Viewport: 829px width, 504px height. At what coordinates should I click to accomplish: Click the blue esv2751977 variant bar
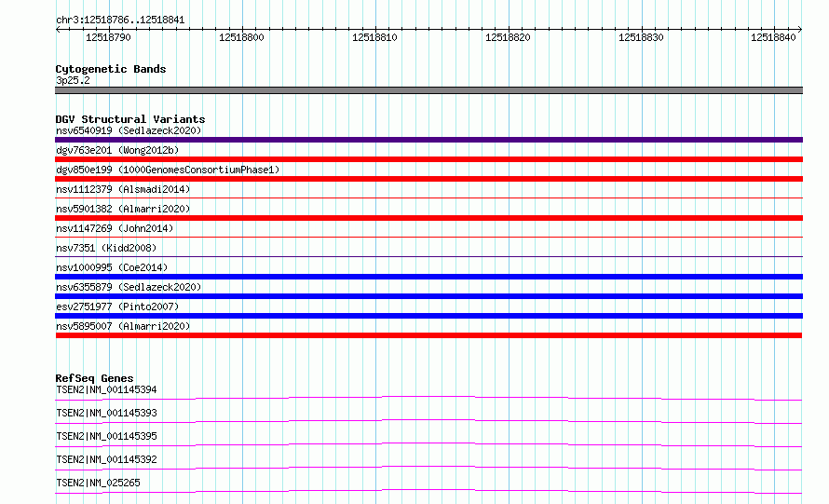coord(428,316)
